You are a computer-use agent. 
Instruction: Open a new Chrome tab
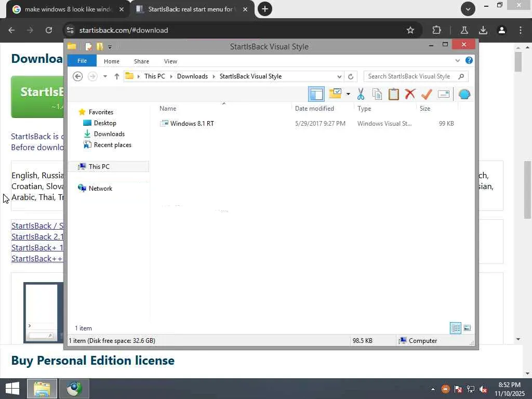[265, 9]
